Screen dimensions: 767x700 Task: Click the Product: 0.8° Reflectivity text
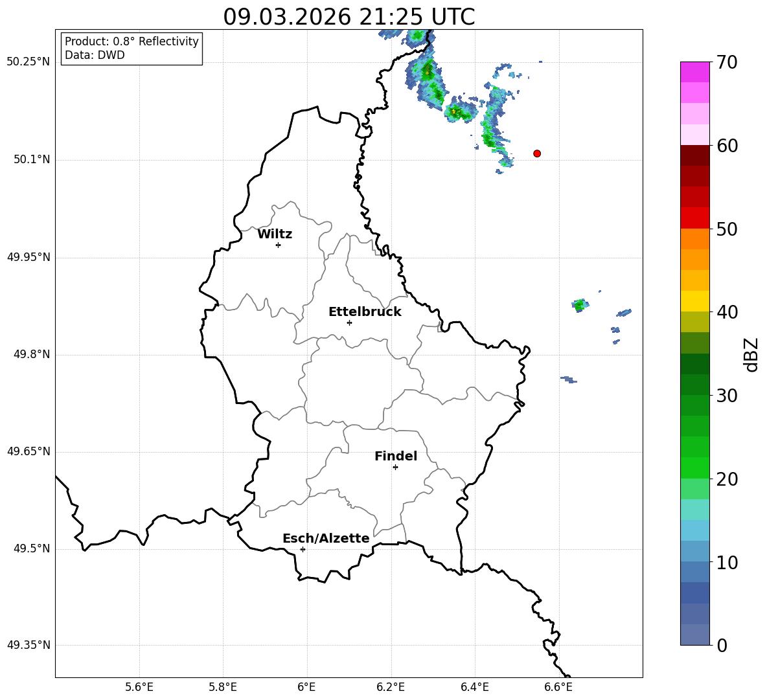pyautogui.click(x=132, y=41)
